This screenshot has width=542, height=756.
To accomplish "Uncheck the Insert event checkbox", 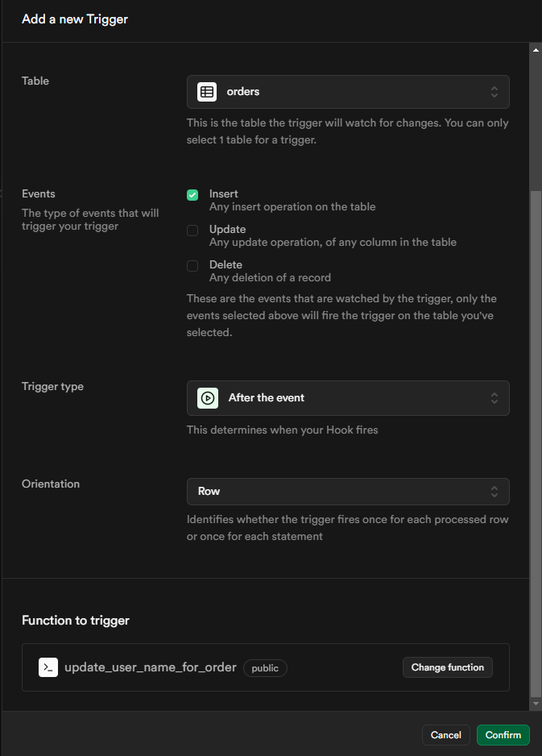I will point(192,194).
